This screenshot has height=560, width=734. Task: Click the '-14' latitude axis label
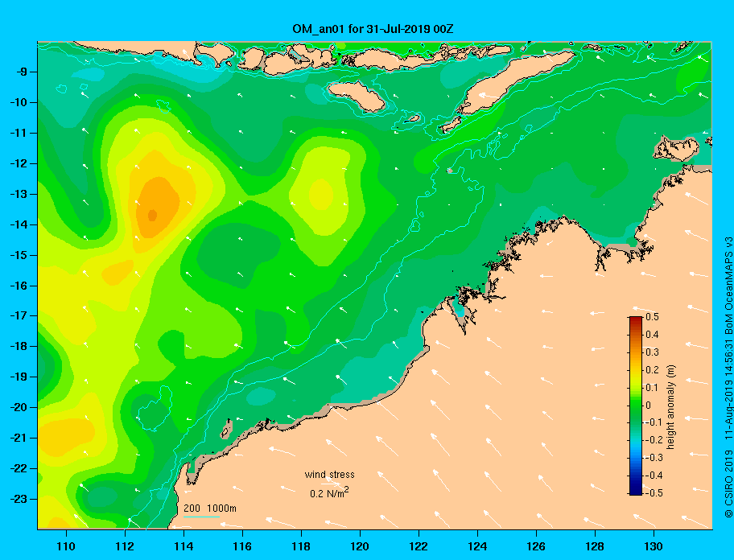[x=19, y=224]
